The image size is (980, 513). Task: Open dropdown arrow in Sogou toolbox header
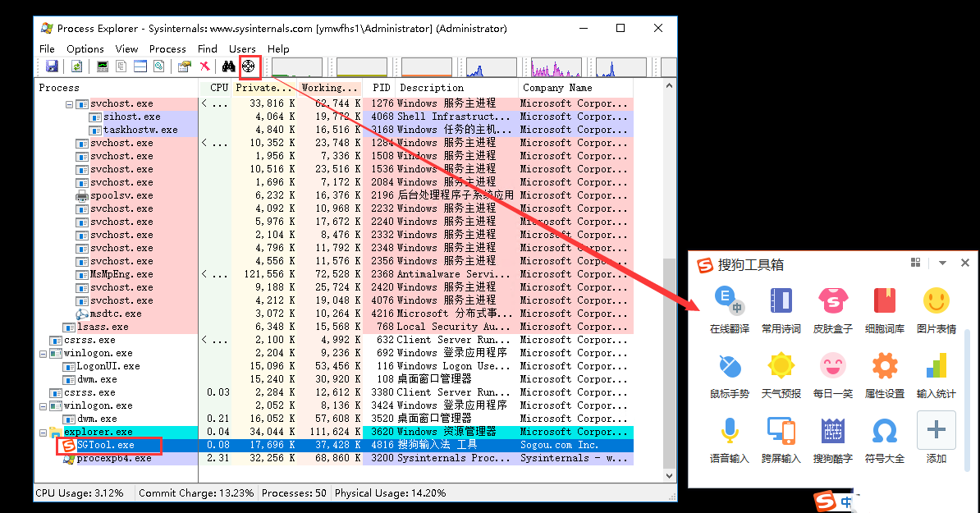942,263
